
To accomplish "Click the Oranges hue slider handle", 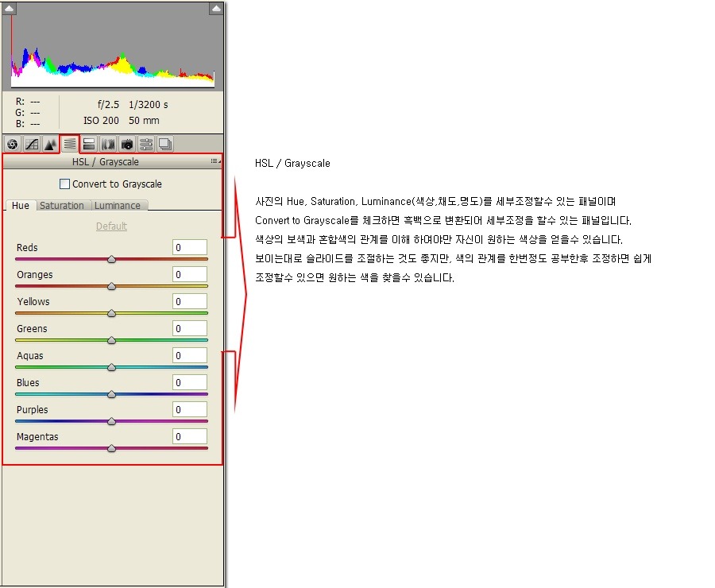I will [x=111, y=286].
